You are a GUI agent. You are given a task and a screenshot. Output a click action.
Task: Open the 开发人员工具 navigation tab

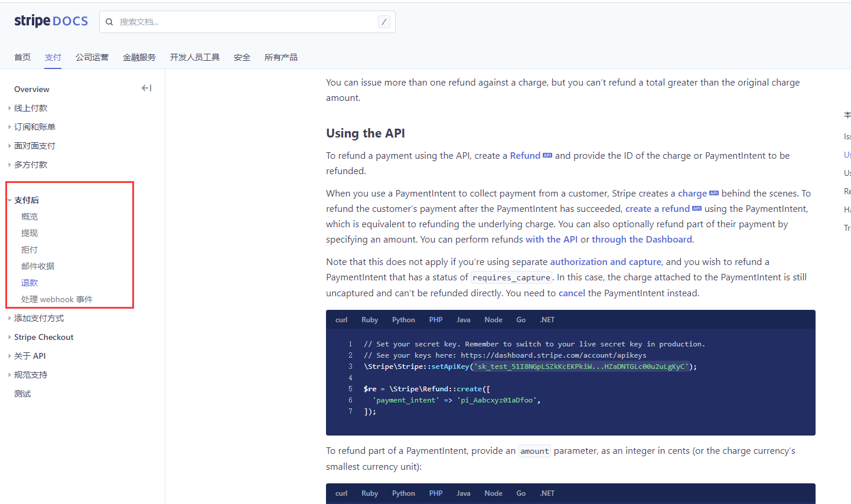point(195,57)
